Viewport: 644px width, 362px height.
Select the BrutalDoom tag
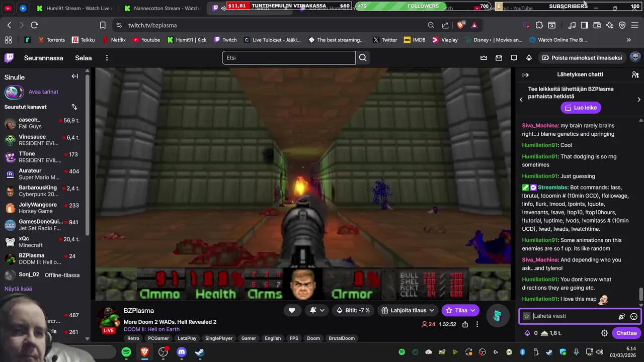point(342,338)
